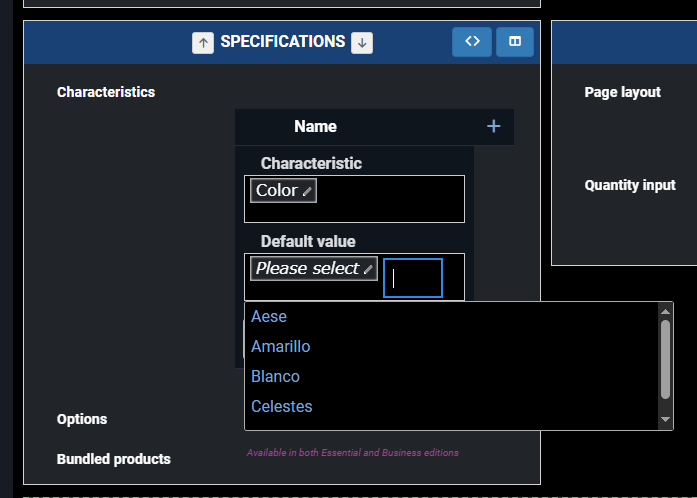The width and height of the screenshot is (697, 498).
Task: Click the Name column header
Action: click(315, 126)
